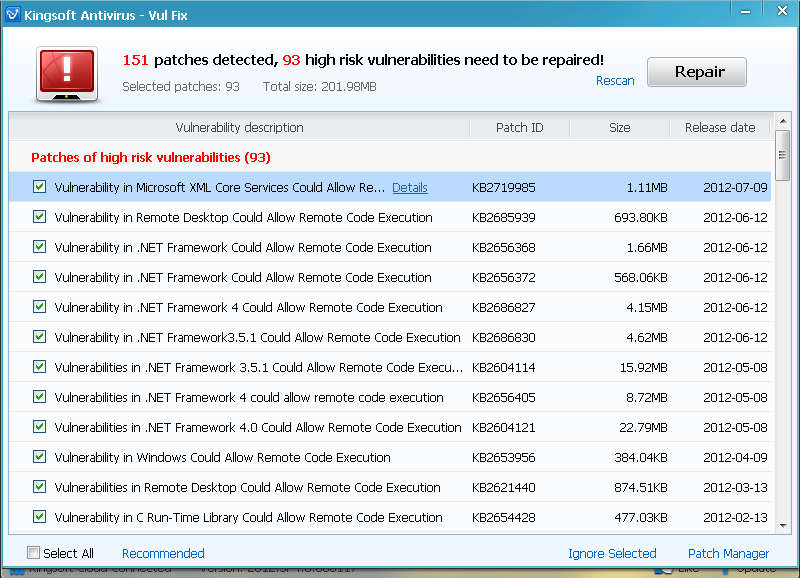Sort list by Release date column
This screenshot has width=800, height=578.
(x=719, y=127)
